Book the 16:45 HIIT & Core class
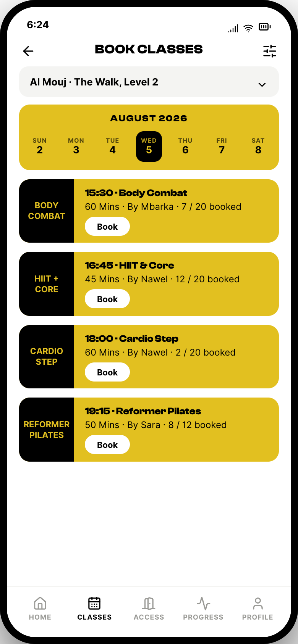The image size is (298, 644). pyautogui.click(x=107, y=299)
